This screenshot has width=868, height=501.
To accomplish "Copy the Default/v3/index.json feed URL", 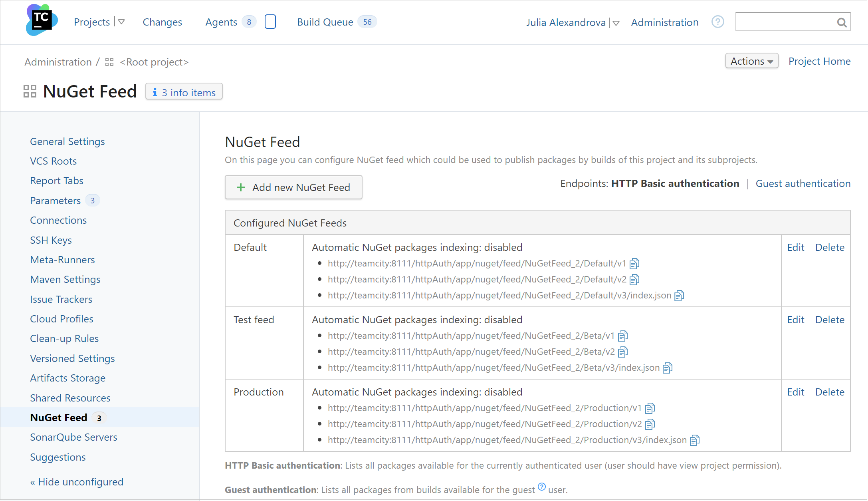I will (x=679, y=296).
